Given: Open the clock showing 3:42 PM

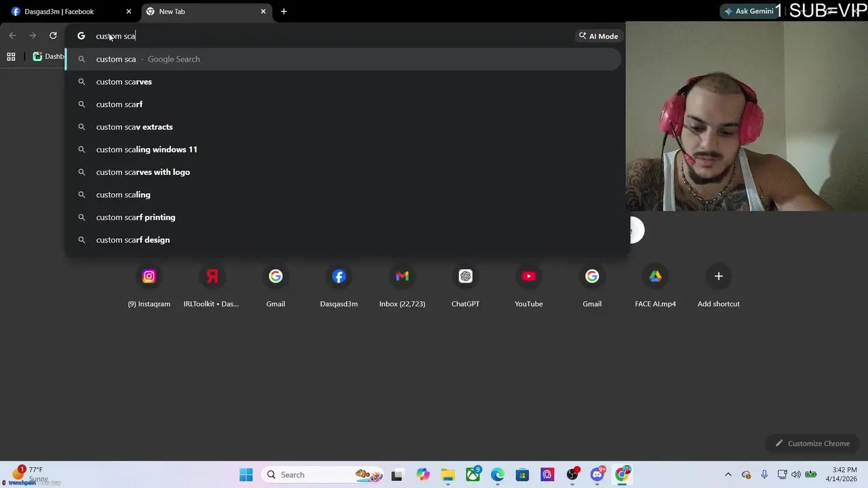Looking at the screenshot, I should 844,474.
